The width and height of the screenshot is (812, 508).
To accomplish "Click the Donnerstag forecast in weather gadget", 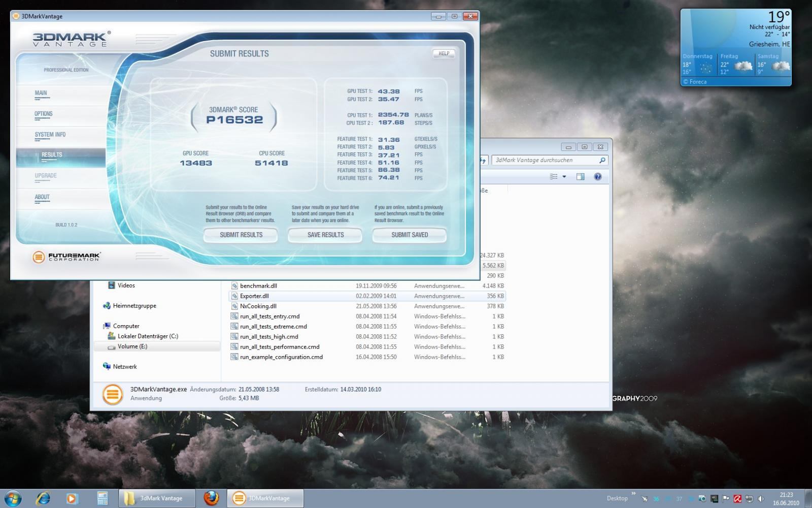I will 698,65.
